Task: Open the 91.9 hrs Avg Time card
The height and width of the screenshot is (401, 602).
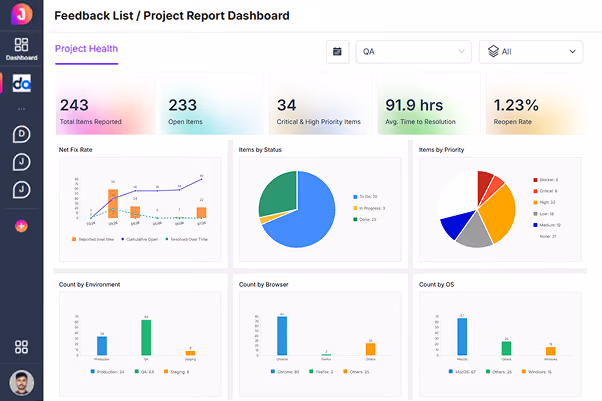Action: [429, 104]
